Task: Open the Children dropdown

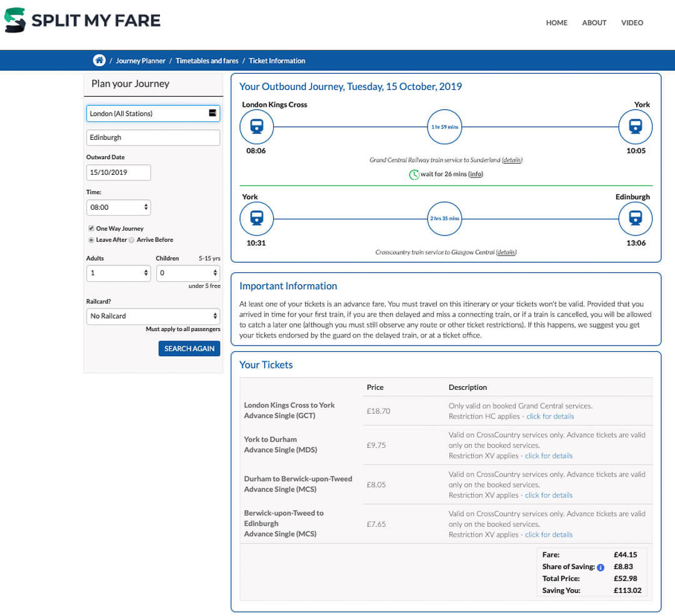Action: tap(188, 273)
